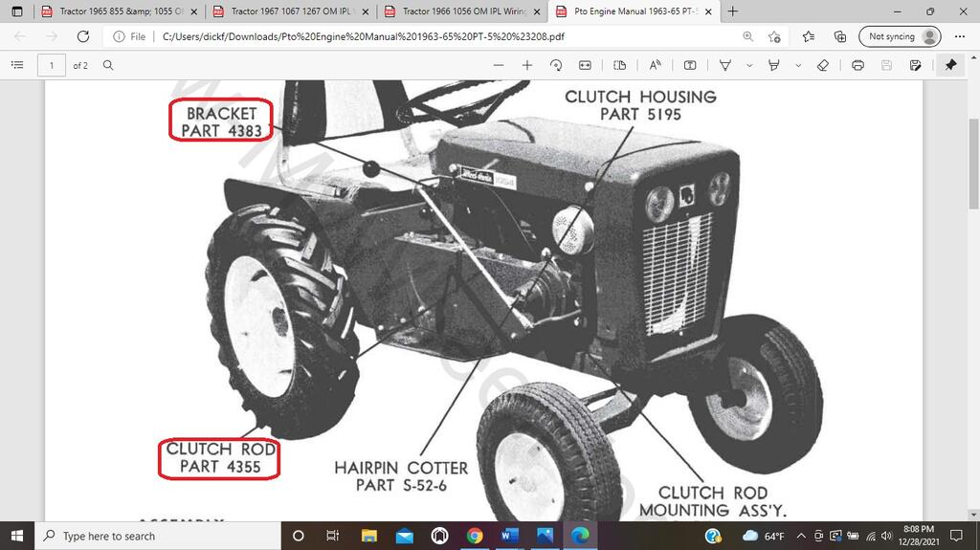Refresh the current page

[83, 36]
